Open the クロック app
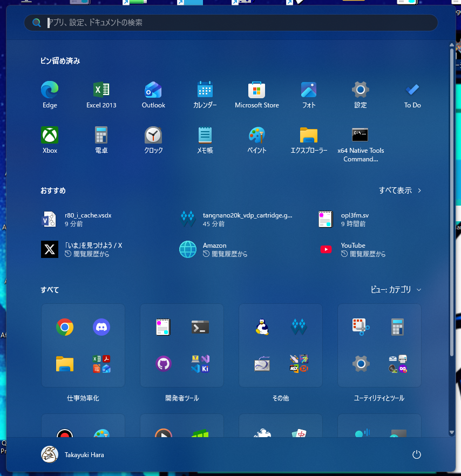 tap(153, 140)
